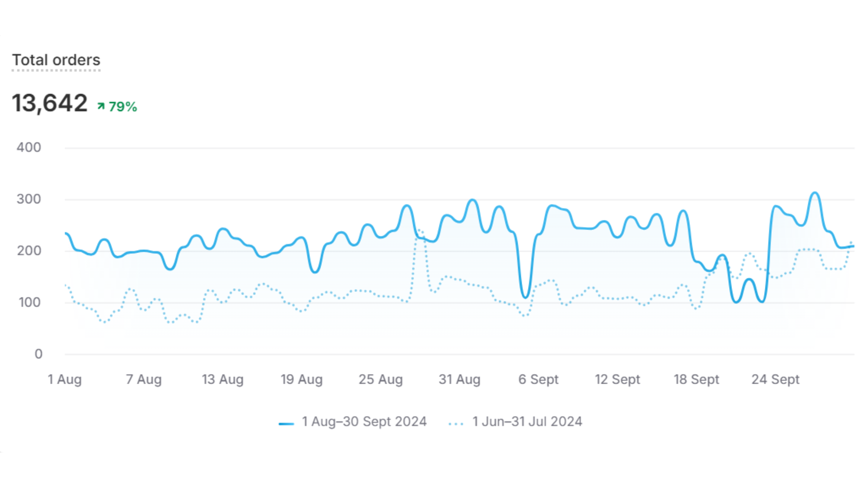Toggle the 1 Jun–31 Jul 2024 legend label
868x488 pixels.
click(527, 422)
